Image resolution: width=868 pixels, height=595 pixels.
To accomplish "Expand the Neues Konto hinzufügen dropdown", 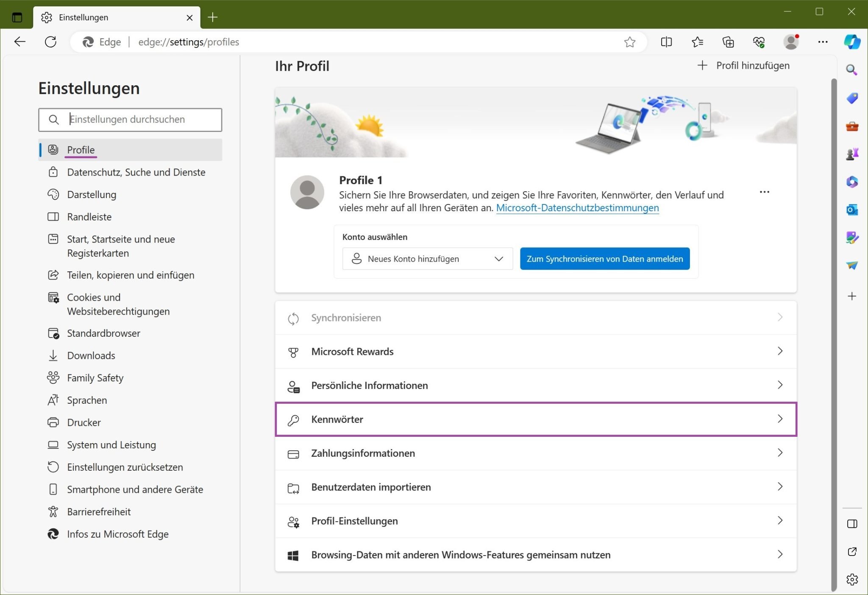I will coord(427,259).
